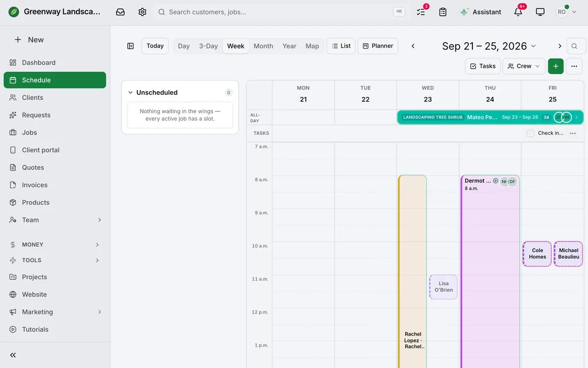Tick the Check in... task checkbox
The image size is (588, 368).
click(x=531, y=133)
